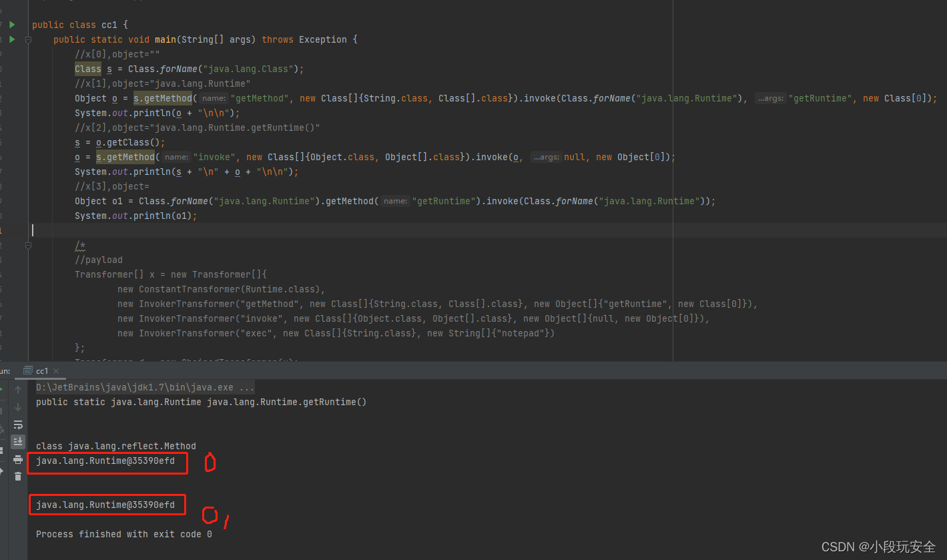The height and width of the screenshot is (560, 947).
Task: Click console line 'class java.lang.reflect.Method'
Action: pos(116,446)
